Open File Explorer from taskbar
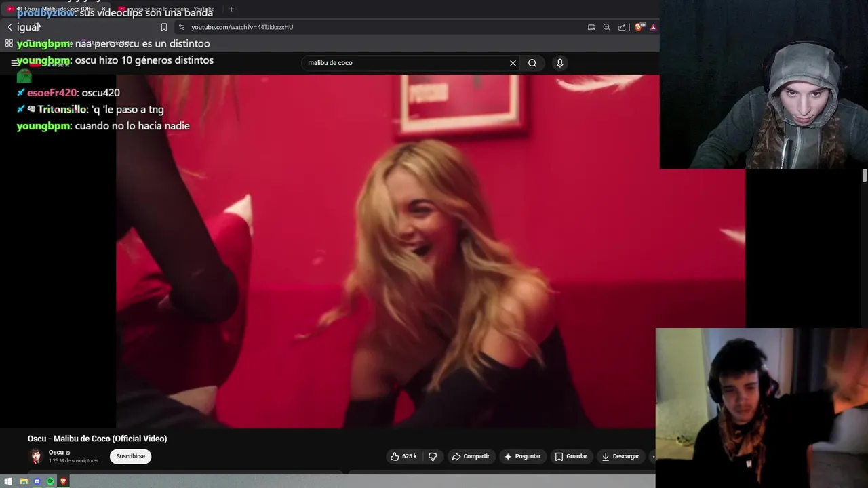This screenshot has width=868, height=488. pos(23,481)
